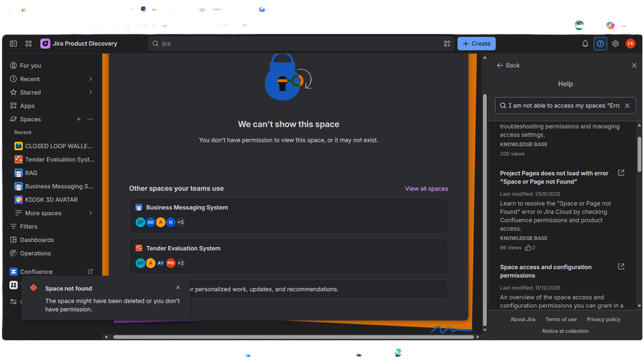Open the notifications bell

click(585, 44)
